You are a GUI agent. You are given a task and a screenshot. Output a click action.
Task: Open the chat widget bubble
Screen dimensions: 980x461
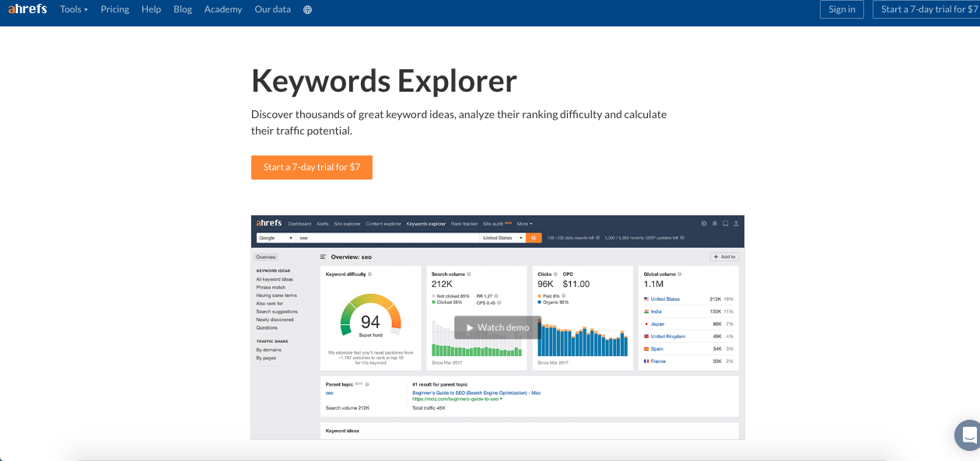968,435
